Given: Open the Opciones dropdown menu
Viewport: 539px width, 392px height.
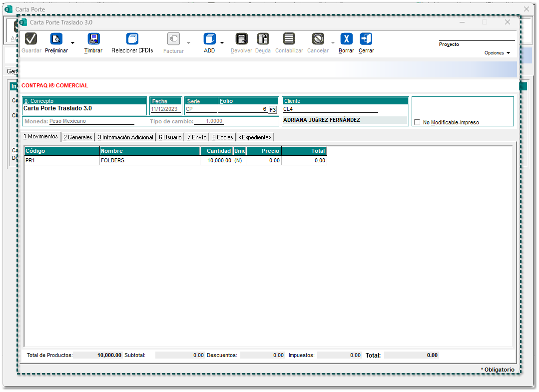Looking at the screenshot, I should click(497, 53).
